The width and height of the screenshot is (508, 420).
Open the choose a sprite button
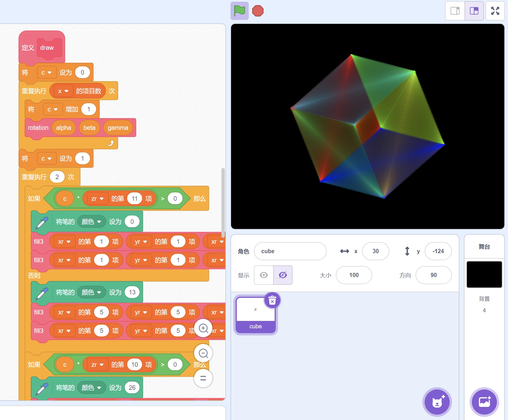click(x=437, y=402)
